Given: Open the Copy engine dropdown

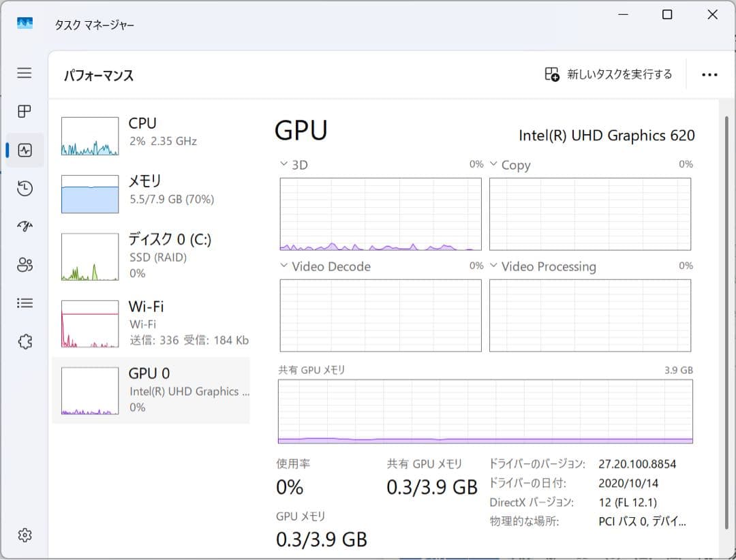Looking at the screenshot, I should [493, 164].
